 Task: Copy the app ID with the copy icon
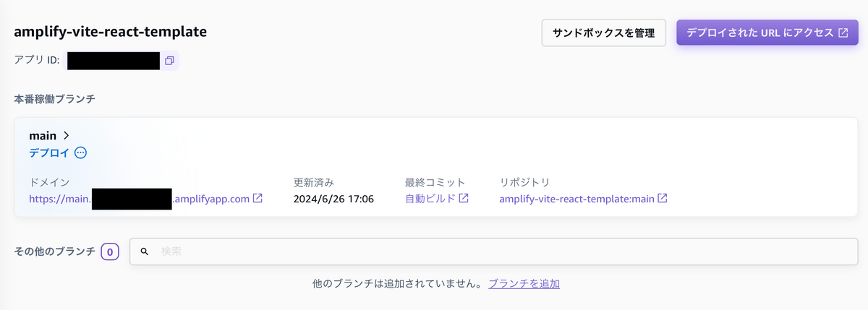pos(169,61)
